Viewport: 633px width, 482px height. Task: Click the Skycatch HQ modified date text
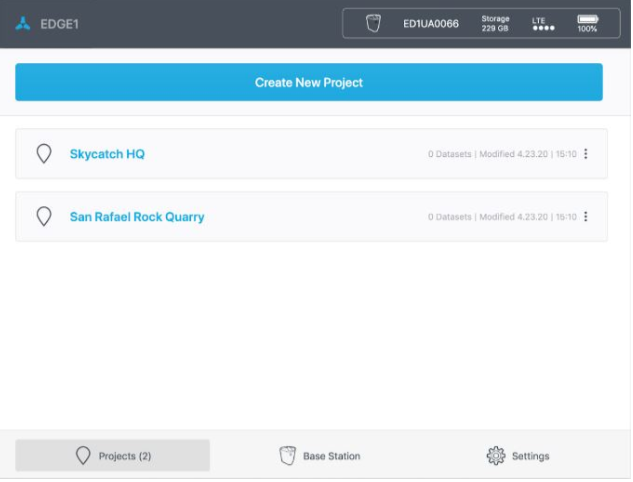tap(528, 154)
